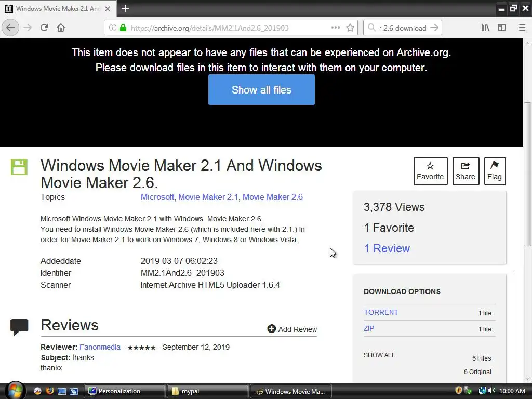This screenshot has height=399, width=532.
Task: Click the Reviews speech bubble icon
Action: (x=19, y=327)
